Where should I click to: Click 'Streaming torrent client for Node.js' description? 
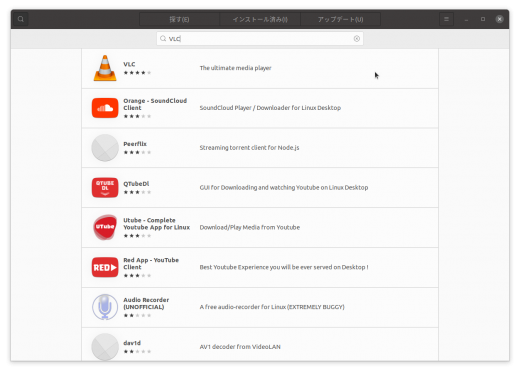(x=249, y=148)
